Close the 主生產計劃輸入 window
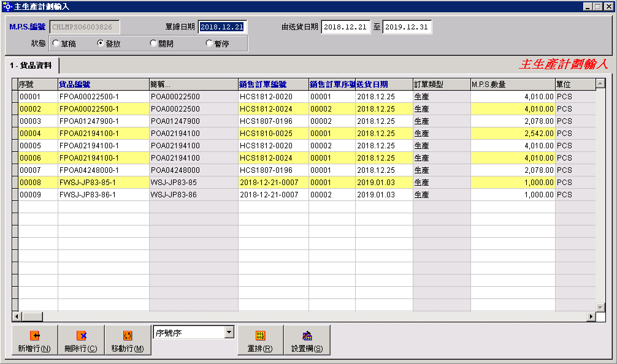The image size is (617, 364). point(609,7)
